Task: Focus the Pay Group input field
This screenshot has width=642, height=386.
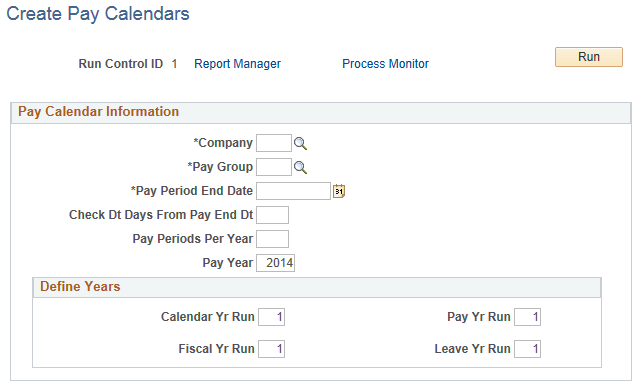Action: (274, 167)
